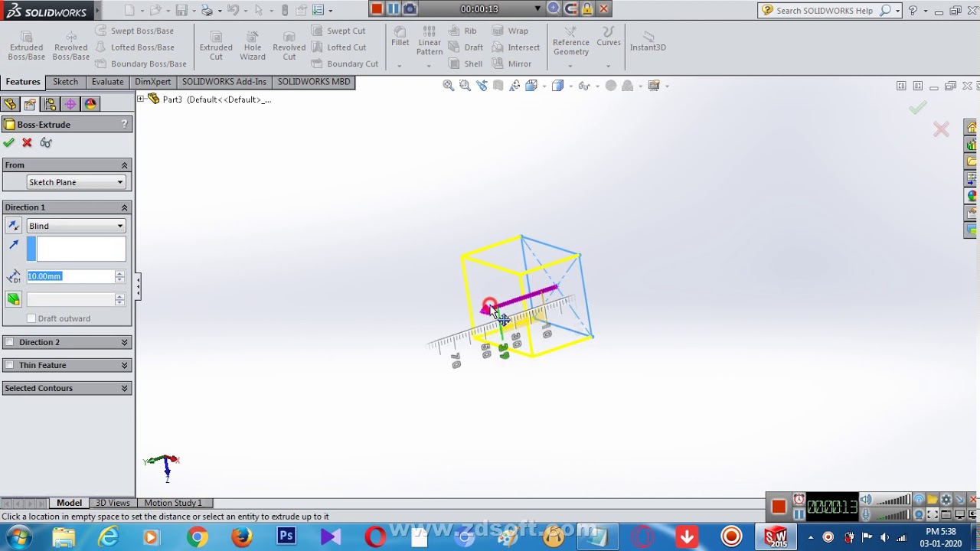Launch the Hole Wizard
980x551 pixels.
pos(253,46)
